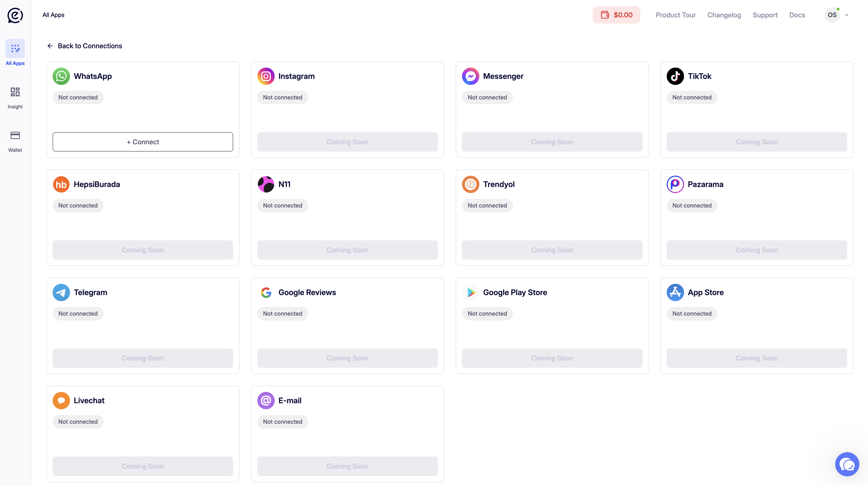Click the Google Play Store card title
868x486 pixels.
[515, 292]
